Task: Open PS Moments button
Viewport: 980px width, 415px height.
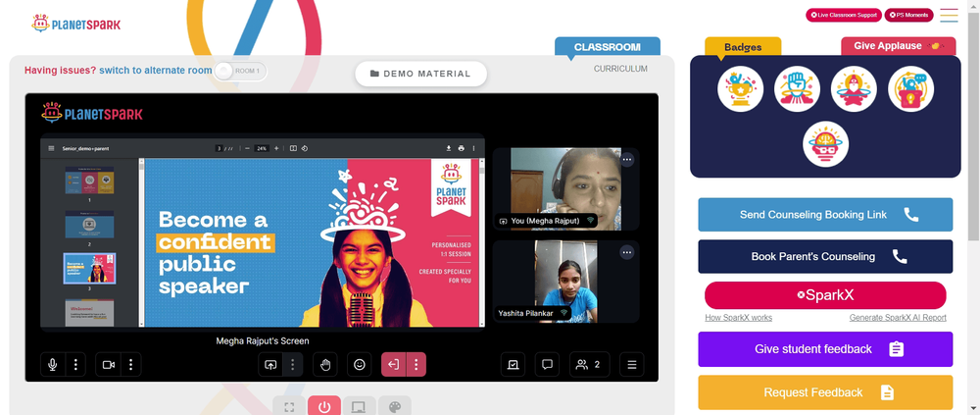Action: tap(908, 15)
